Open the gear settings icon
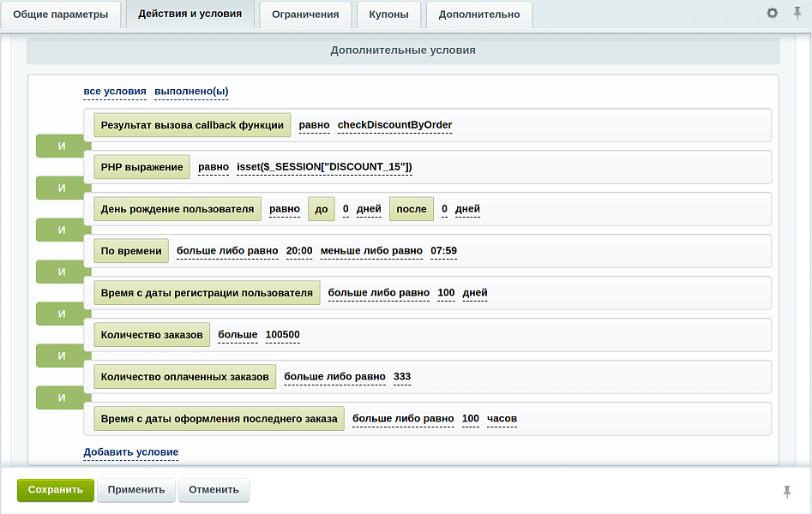This screenshot has height=514, width=812. coord(773,14)
